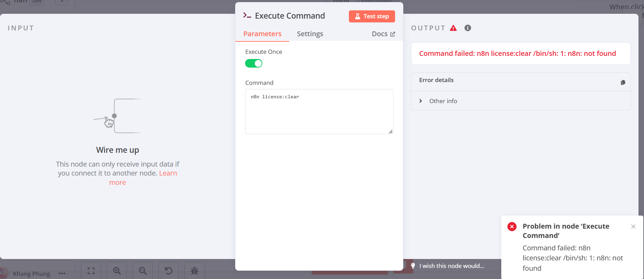Click into the Command text field
Screen dimensions: 644x279
(319, 111)
